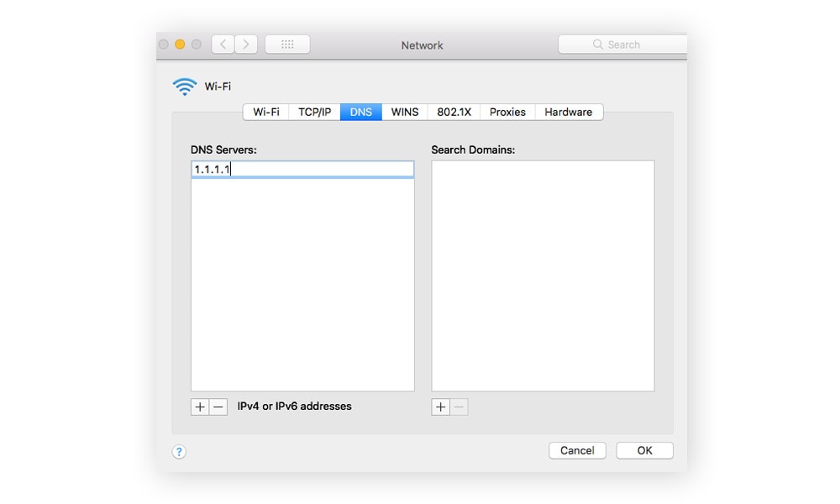Go forward with the right chevron button
840x504 pixels.
[x=246, y=45]
